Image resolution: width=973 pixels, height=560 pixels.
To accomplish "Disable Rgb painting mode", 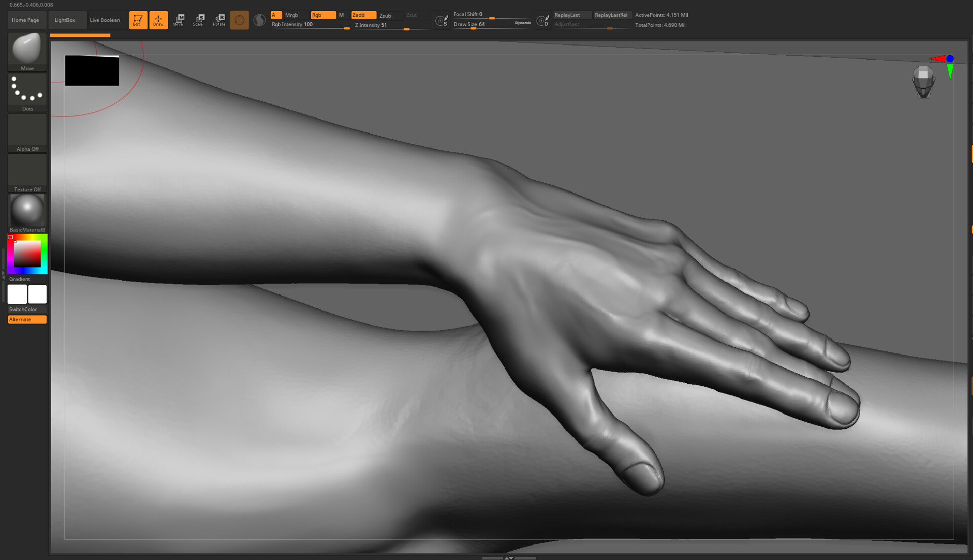I will (323, 15).
